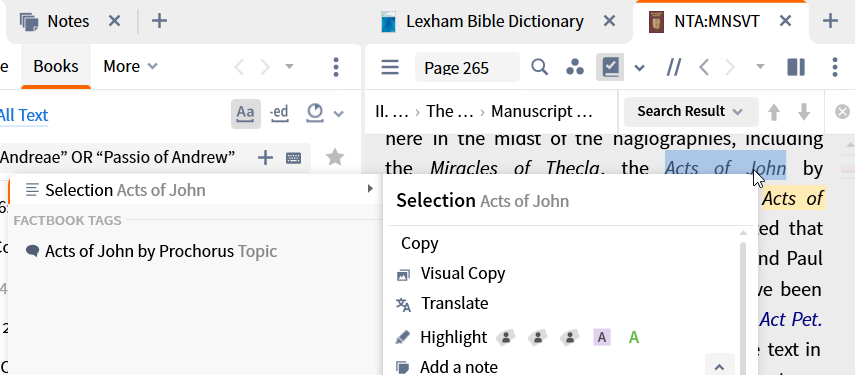Open parallel resources slashes icon
Image resolution: width=855 pixels, height=375 pixels.
[x=673, y=68]
